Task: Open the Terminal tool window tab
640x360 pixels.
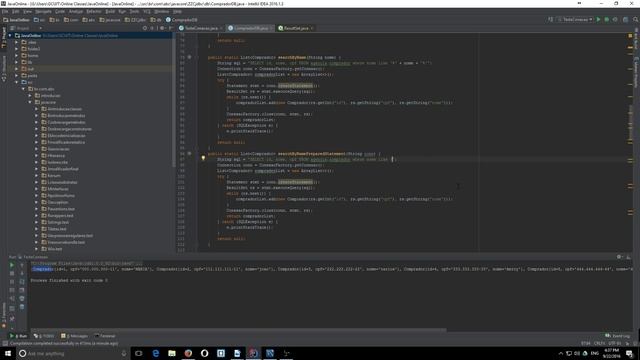Action: 105,336
